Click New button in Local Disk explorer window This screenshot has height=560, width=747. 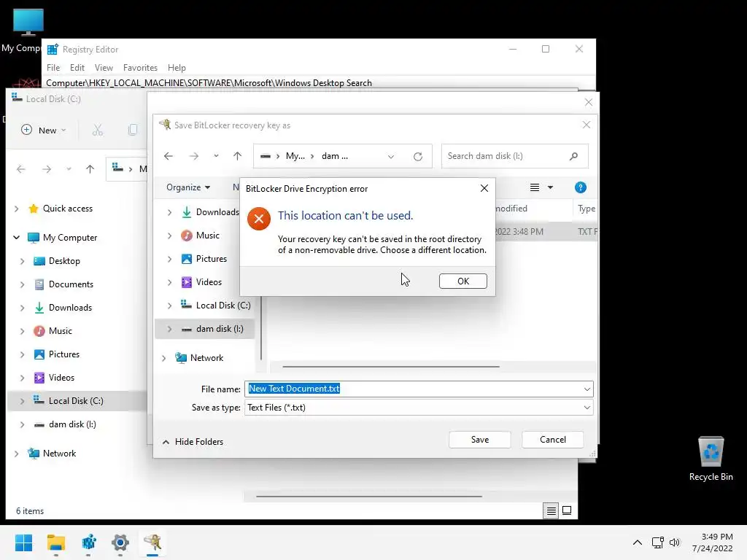coord(43,130)
